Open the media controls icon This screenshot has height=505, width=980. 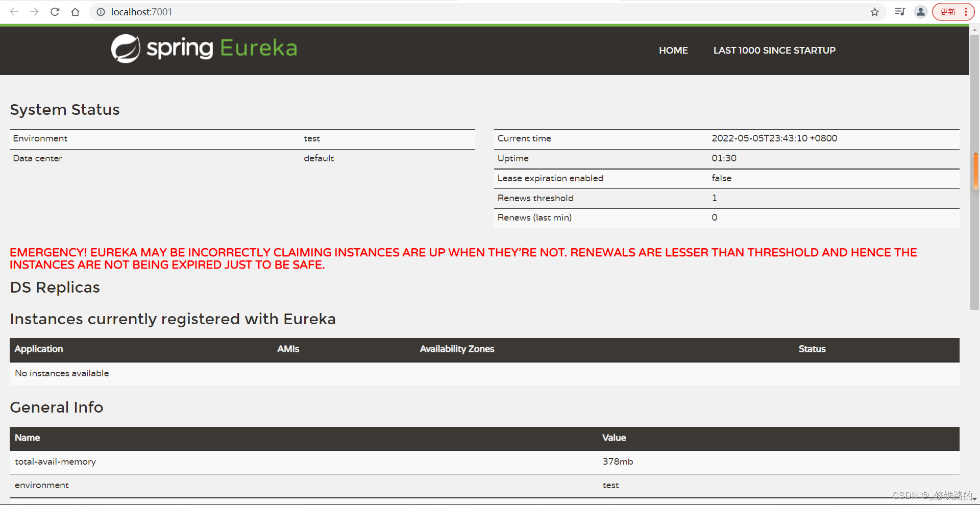900,12
